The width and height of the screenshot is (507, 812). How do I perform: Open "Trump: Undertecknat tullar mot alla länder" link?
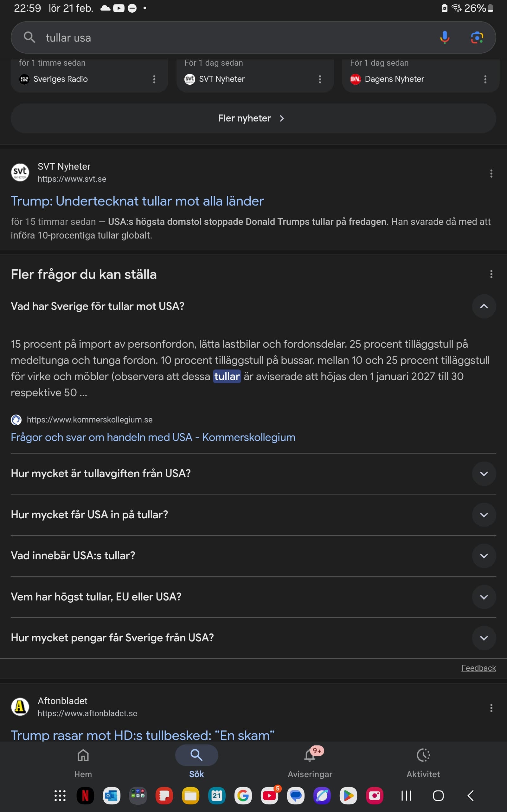[137, 201]
